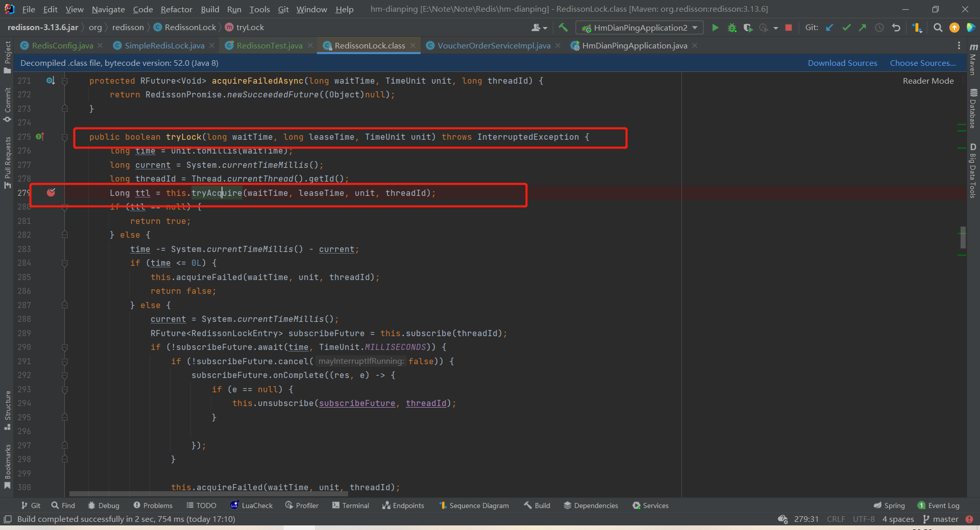Show Git history clock icon

(x=879, y=28)
